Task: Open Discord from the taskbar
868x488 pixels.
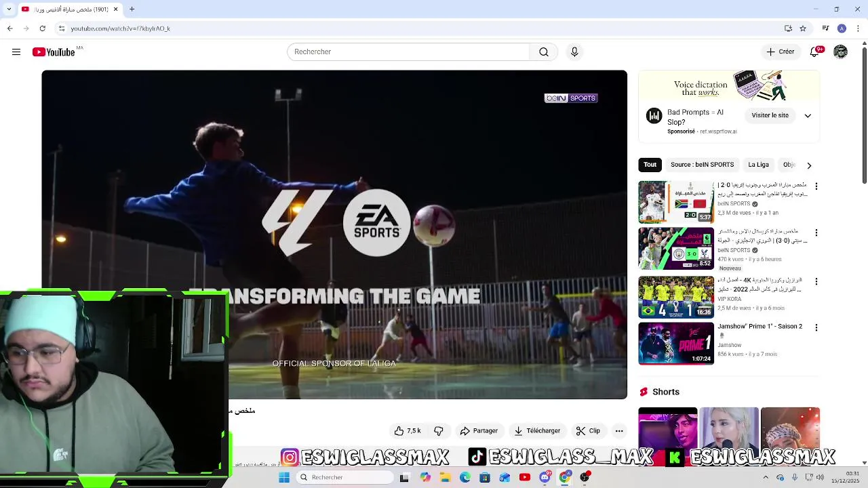Action: tap(545, 477)
